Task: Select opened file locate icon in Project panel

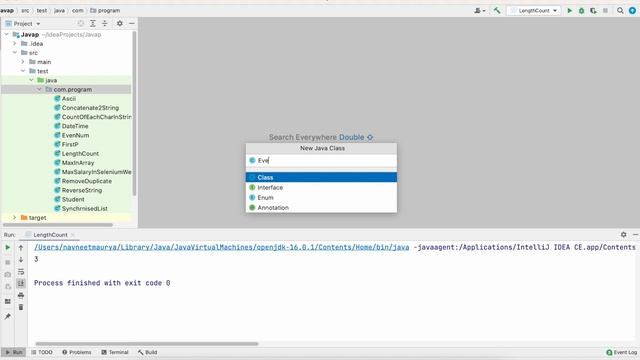Action: 81,24
